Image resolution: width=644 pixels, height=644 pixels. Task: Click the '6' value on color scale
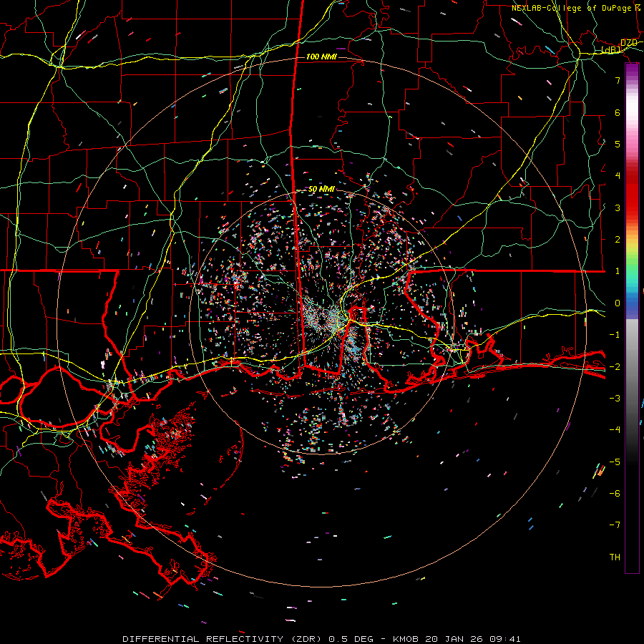click(618, 112)
